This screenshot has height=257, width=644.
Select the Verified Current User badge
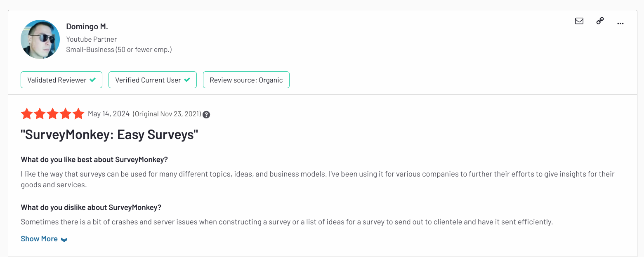(x=152, y=80)
